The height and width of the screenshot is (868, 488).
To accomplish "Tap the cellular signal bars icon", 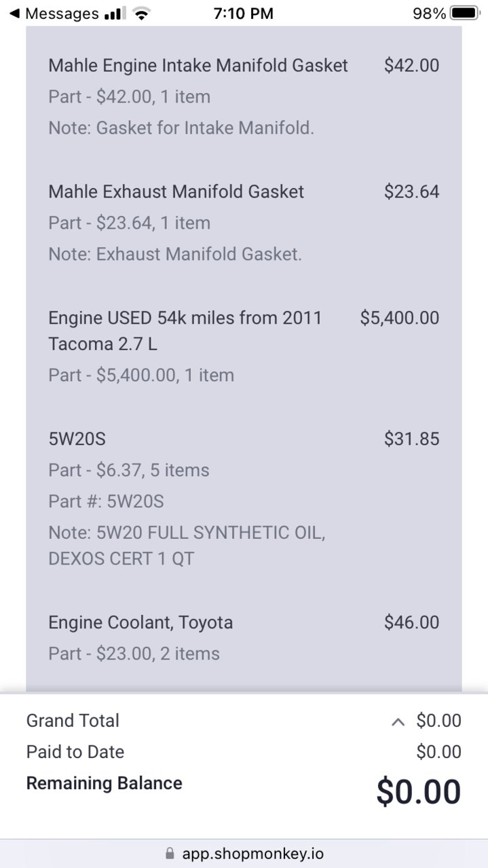I will [114, 14].
